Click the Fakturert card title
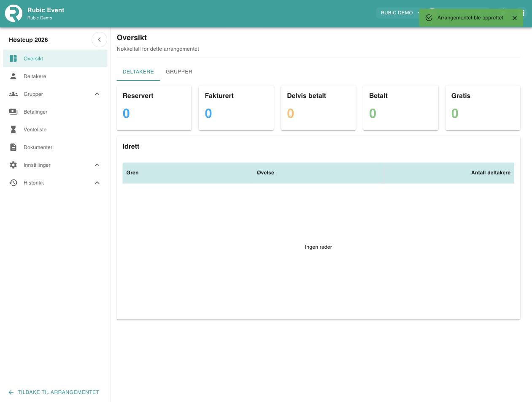The image size is (532, 402). click(x=219, y=96)
